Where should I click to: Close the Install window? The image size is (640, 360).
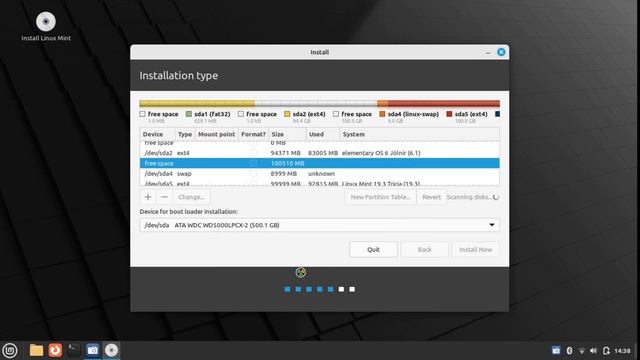tap(501, 52)
